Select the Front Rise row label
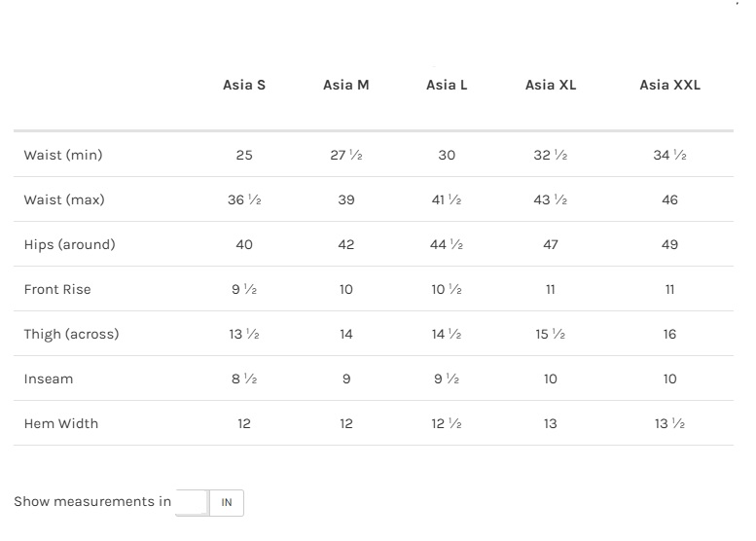 (x=57, y=289)
